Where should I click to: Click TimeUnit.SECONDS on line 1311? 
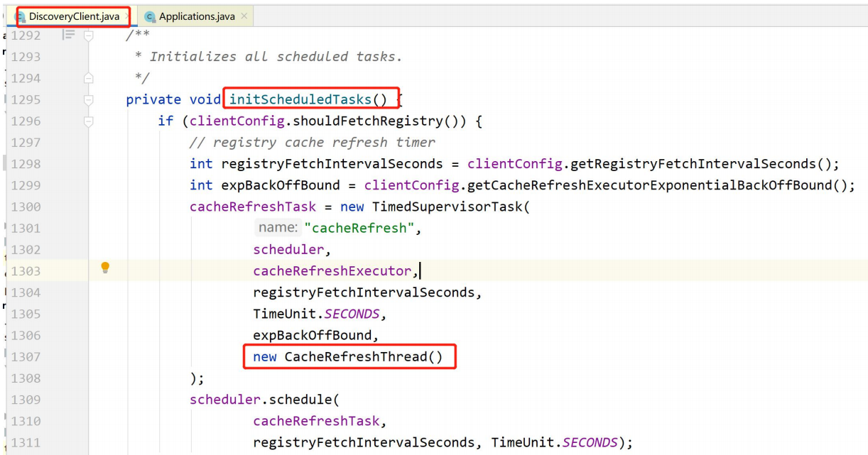pyautogui.click(x=554, y=442)
